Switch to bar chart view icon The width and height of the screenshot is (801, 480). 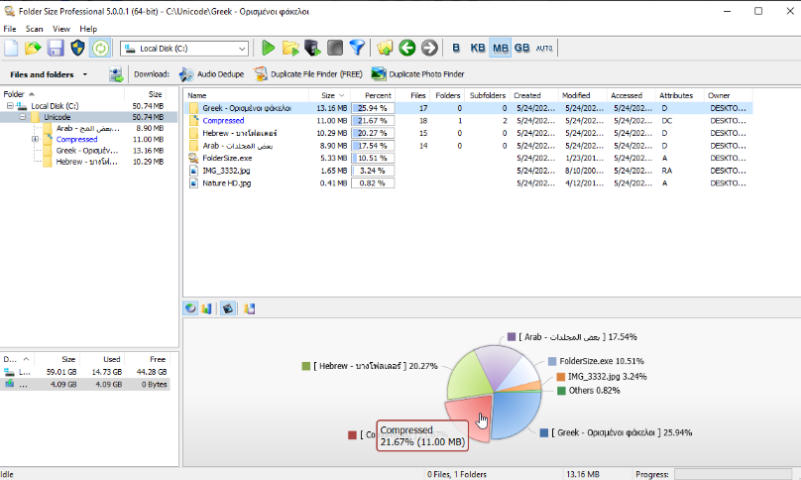[207, 308]
